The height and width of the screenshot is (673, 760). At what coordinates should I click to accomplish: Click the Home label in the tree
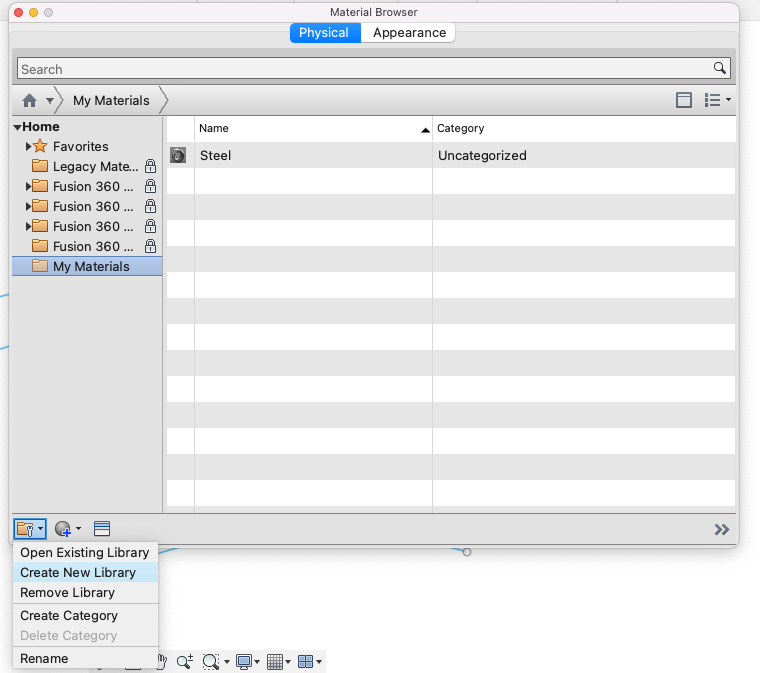[x=41, y=126]
